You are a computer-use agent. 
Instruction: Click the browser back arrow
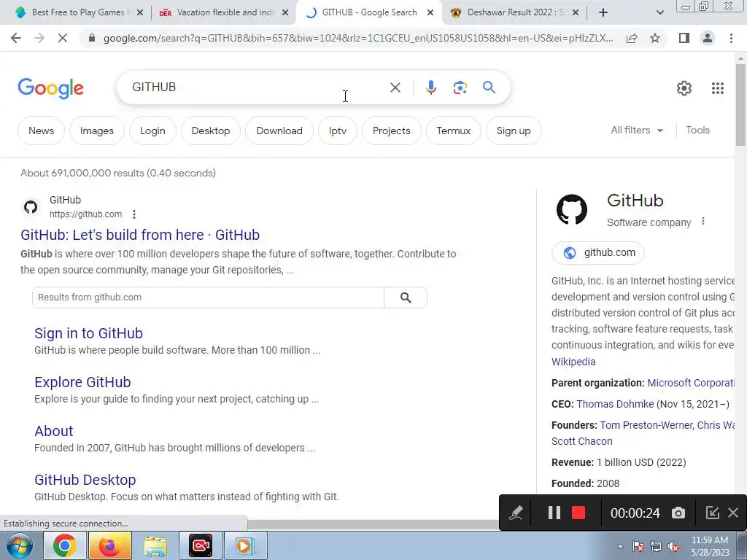click(x=16, y=38)
